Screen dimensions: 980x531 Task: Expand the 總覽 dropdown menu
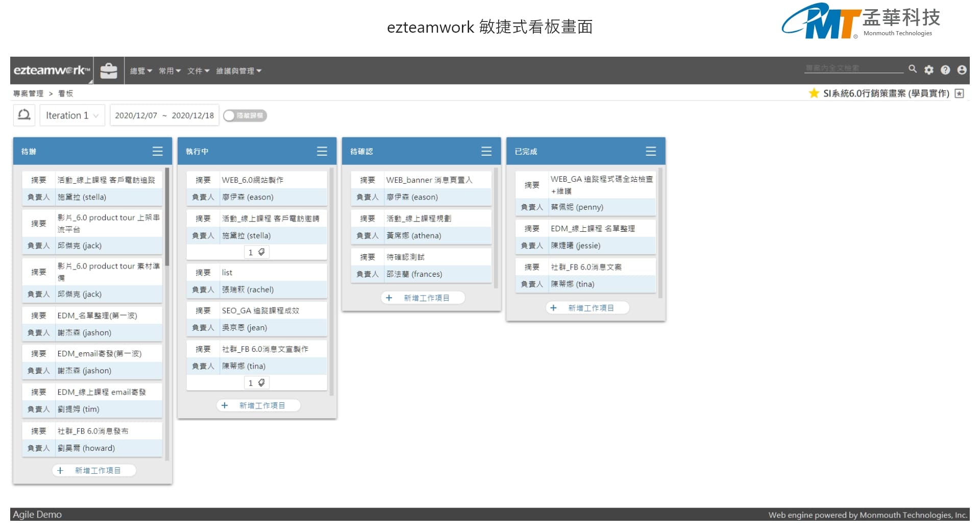[x=141, y=71]
